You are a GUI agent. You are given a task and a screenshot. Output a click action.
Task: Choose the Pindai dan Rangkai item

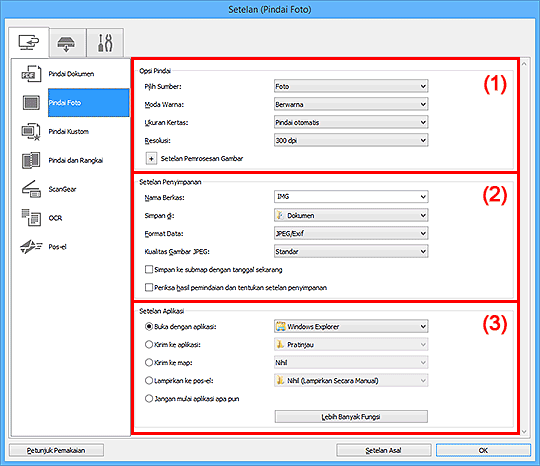point(75,160)
